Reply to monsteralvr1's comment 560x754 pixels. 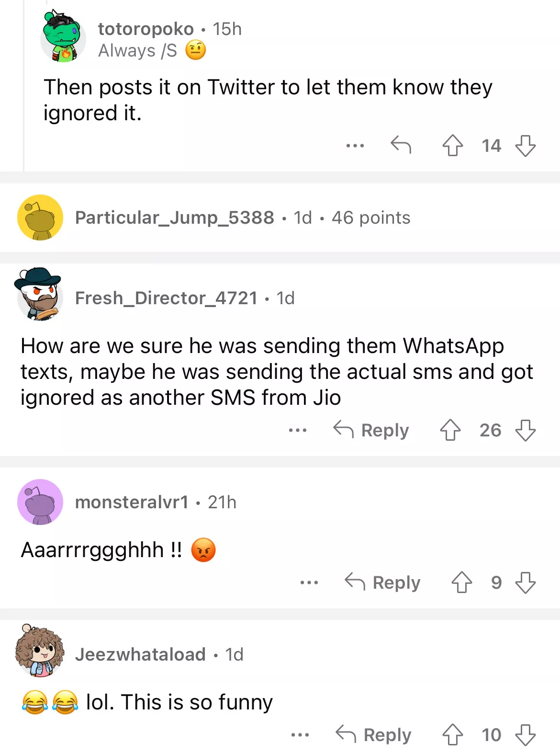[x=382, y=583]
